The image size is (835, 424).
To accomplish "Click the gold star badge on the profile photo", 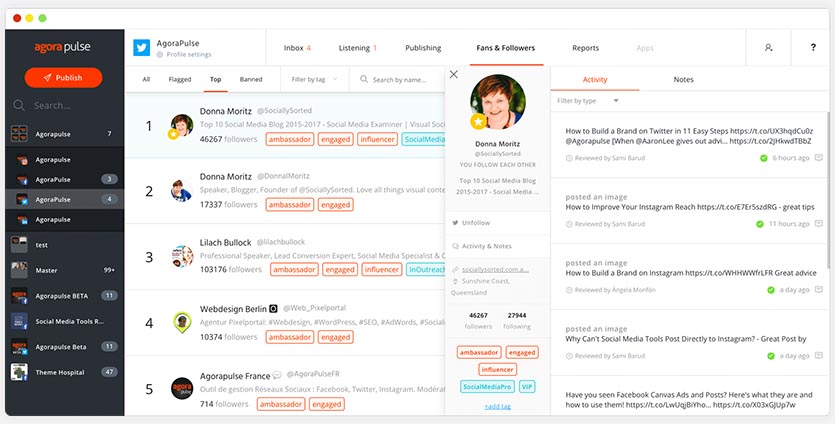I will [478, 122].
